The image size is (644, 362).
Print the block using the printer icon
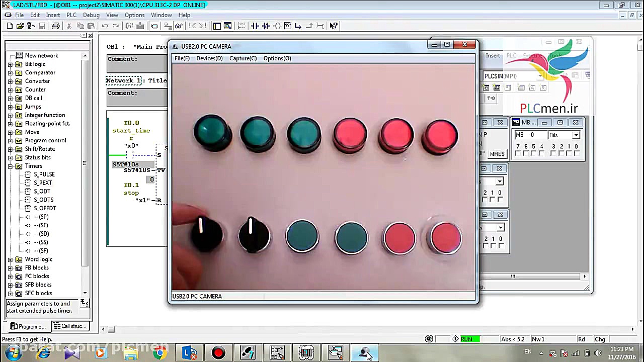(55, 26)
